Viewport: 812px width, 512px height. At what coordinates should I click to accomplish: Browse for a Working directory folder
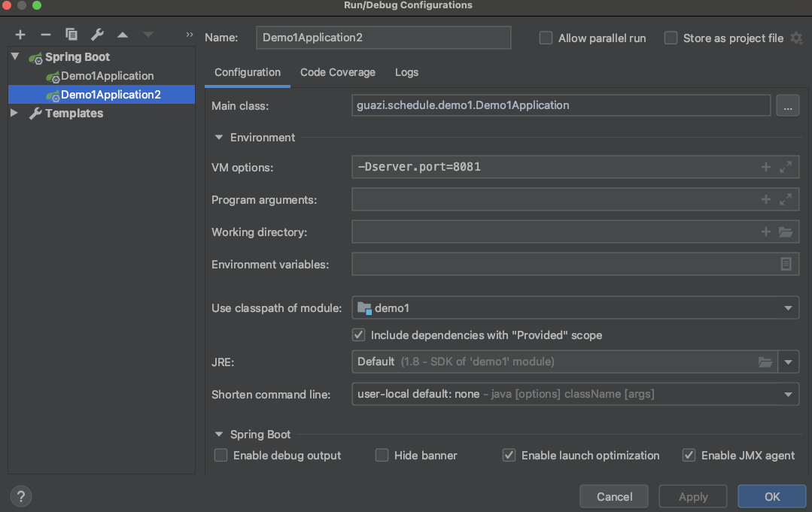pyautogui.click(x=786, y=231)
